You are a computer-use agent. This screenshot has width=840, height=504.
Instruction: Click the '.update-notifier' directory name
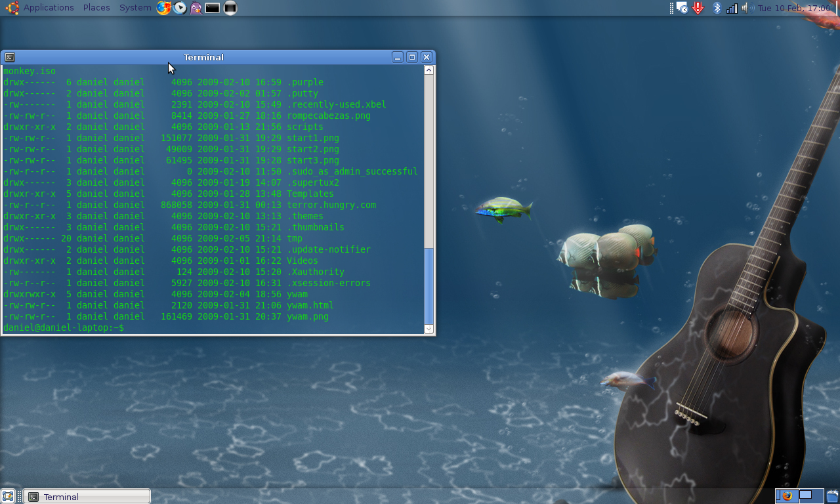click(x=329, y=249)
